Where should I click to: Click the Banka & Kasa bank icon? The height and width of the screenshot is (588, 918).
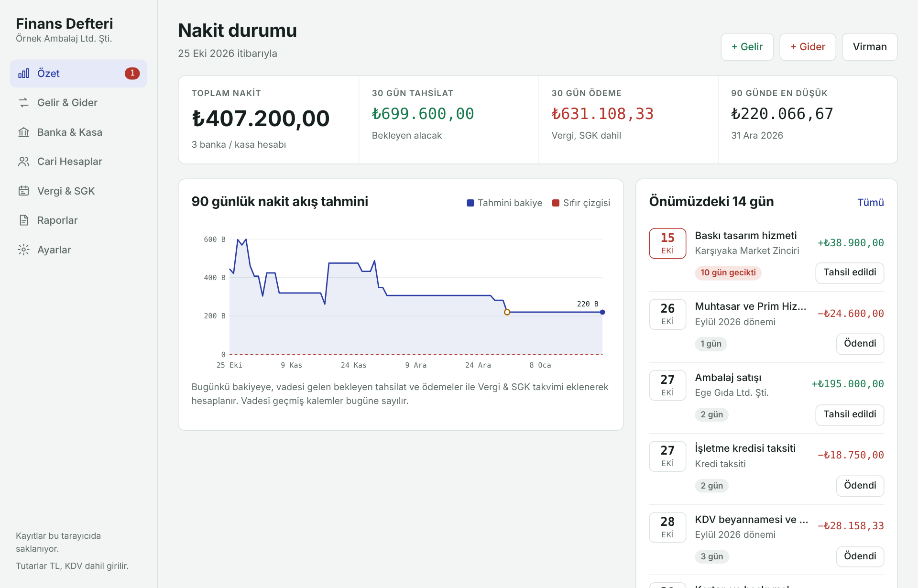point(24,132)
